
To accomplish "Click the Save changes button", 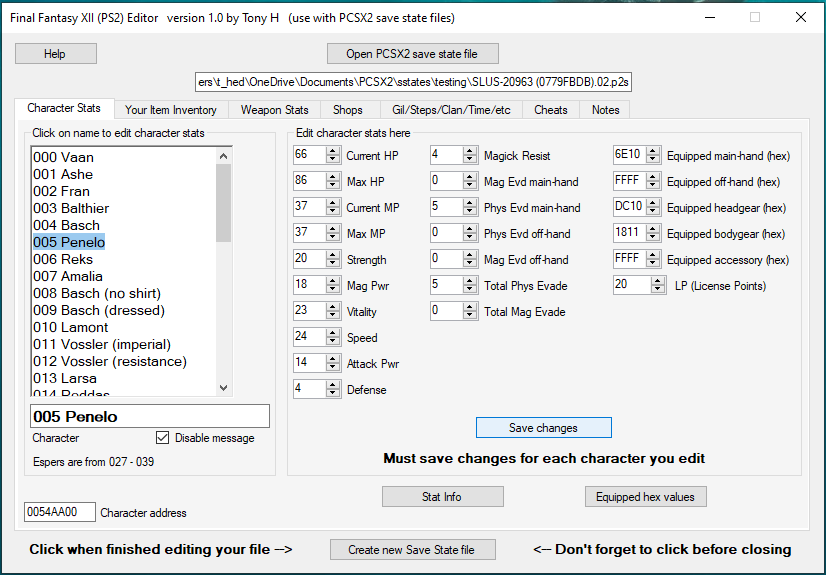I will 543,428.
